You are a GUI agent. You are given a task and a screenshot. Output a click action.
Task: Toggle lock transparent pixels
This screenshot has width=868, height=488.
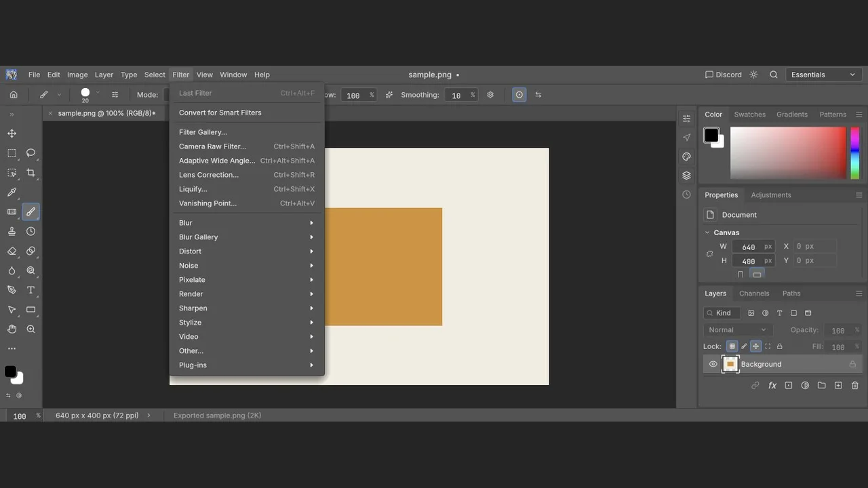[732, 346]
